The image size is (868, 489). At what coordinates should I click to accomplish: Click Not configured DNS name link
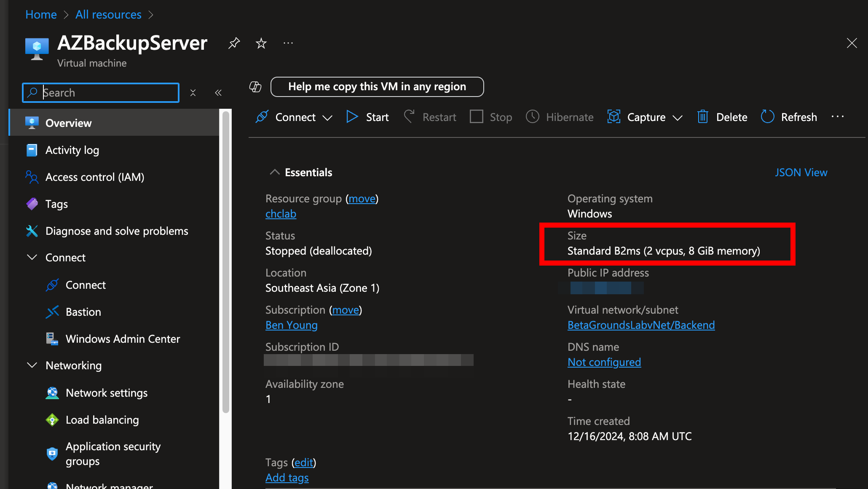(x=604, y=362)
